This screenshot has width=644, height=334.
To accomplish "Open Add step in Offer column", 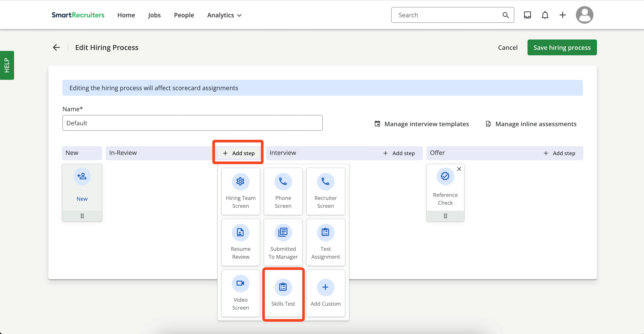I will [x=559, y=153].
